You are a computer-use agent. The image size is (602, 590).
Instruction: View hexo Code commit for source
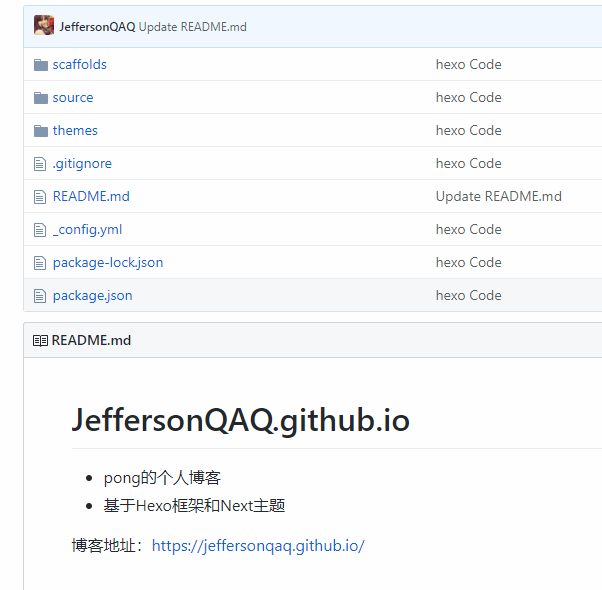pyautogui.click(x=468, y=98)
